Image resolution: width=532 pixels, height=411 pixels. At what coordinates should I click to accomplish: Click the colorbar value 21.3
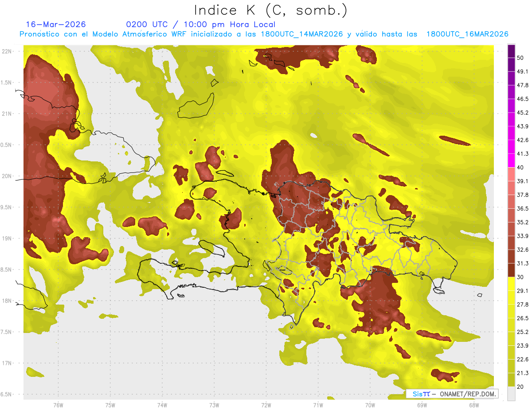[x=523, y=373]
